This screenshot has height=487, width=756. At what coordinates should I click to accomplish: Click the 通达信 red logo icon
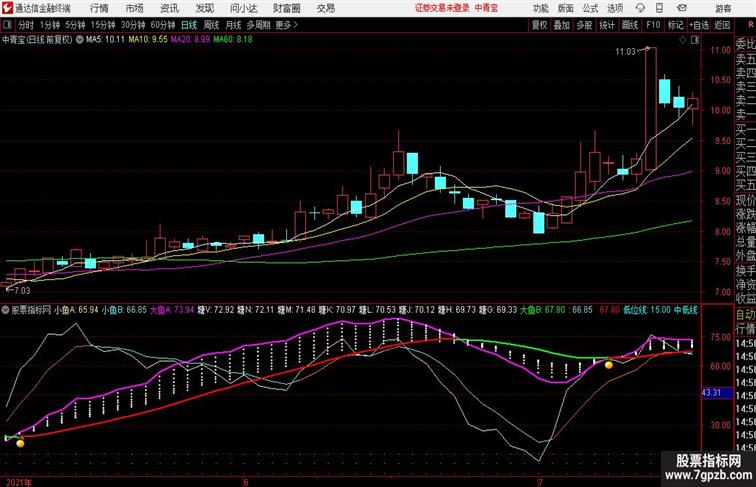pyautogui.click(x=7, y=8)
